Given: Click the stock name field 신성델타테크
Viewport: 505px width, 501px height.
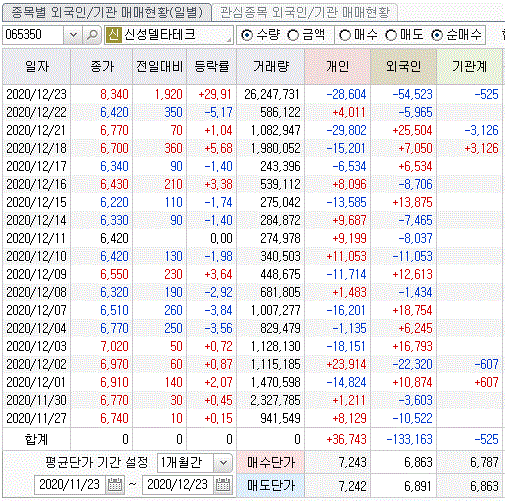Looking at the screenshot, I should click(168, 35).
